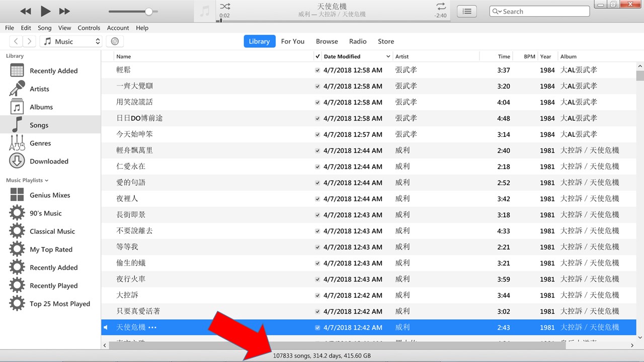Switch to the Store tab
Image resolution: width=644 pixels, height=362 pixels.
pyautogui.click(x=386, y=41)
